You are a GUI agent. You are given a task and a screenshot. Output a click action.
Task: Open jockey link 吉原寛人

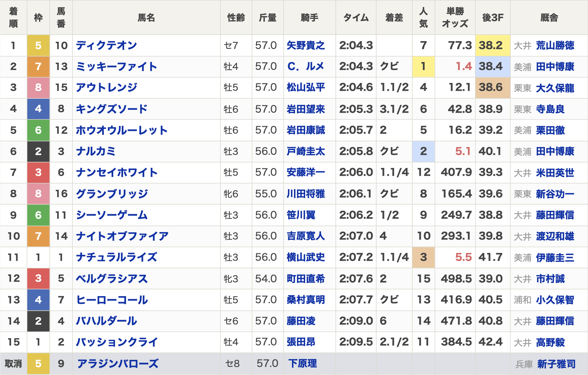tap(306, 236)
